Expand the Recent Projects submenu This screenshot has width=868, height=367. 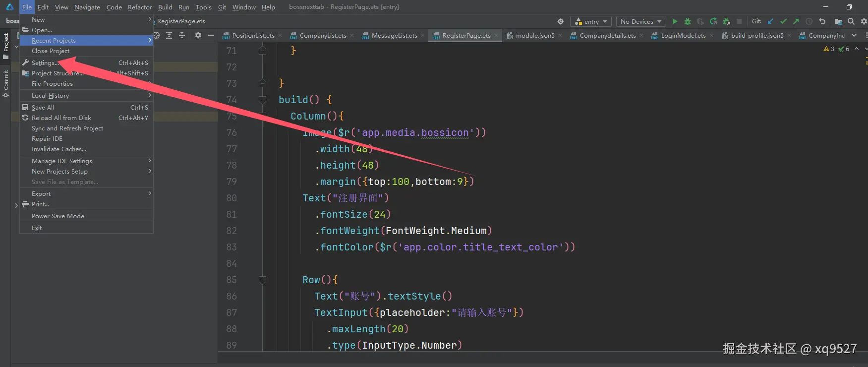86,41
